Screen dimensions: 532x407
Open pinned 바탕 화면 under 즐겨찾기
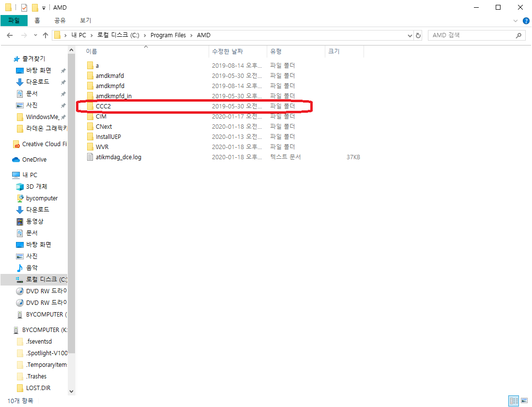(38, 70)
